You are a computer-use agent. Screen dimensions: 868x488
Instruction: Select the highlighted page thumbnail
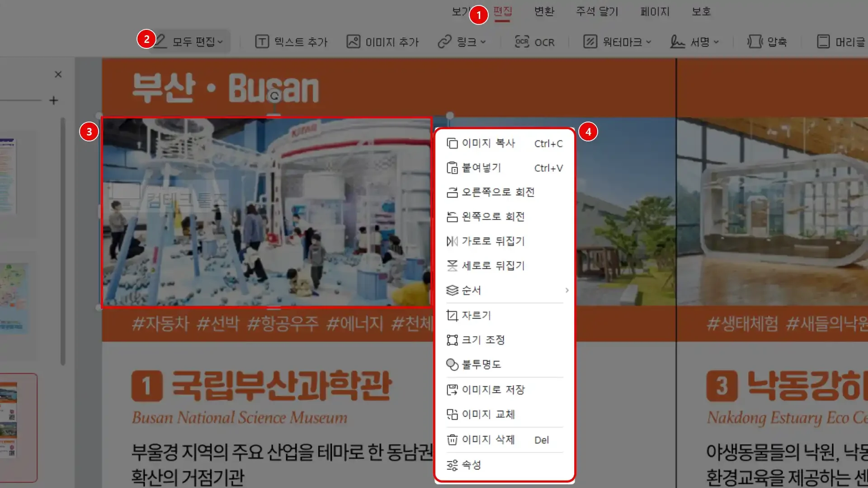pos(18,427)
